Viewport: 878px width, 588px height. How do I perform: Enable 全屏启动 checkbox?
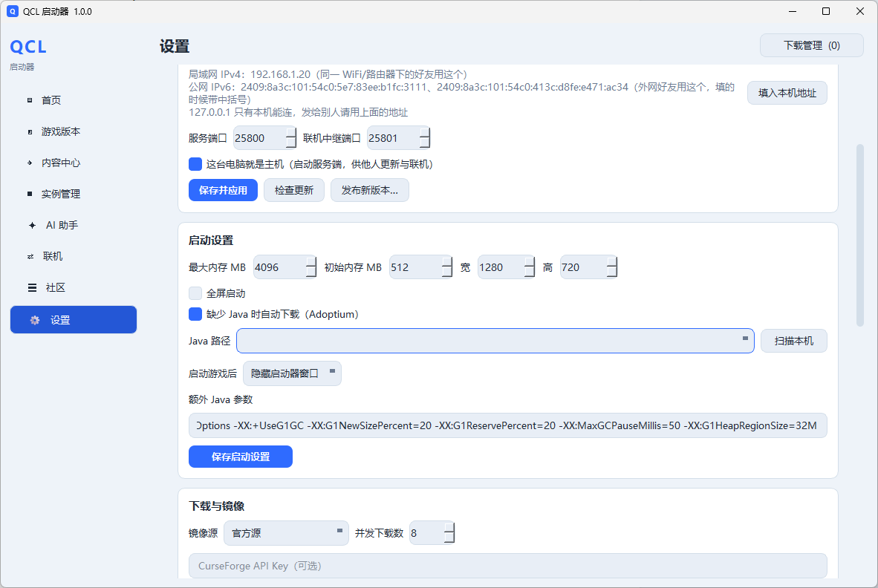[x=195, y=293]
